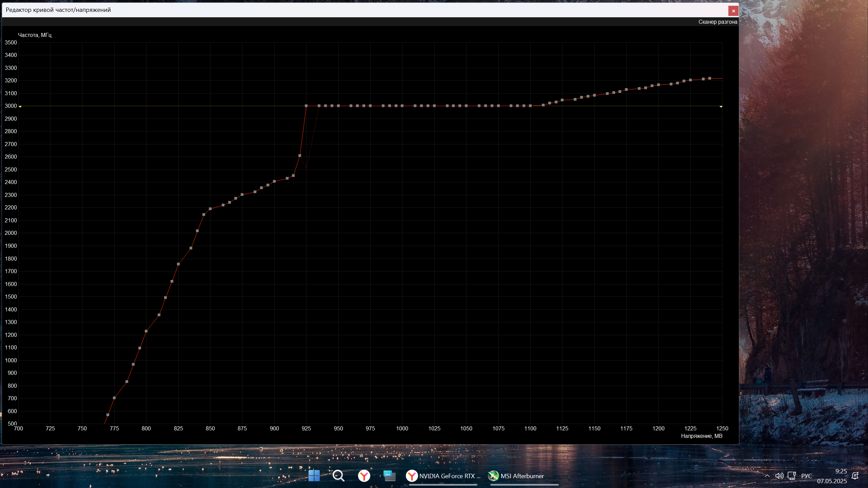Select the last curve point near 3200 MHz

pyautogui.click(x=710, y=78)
